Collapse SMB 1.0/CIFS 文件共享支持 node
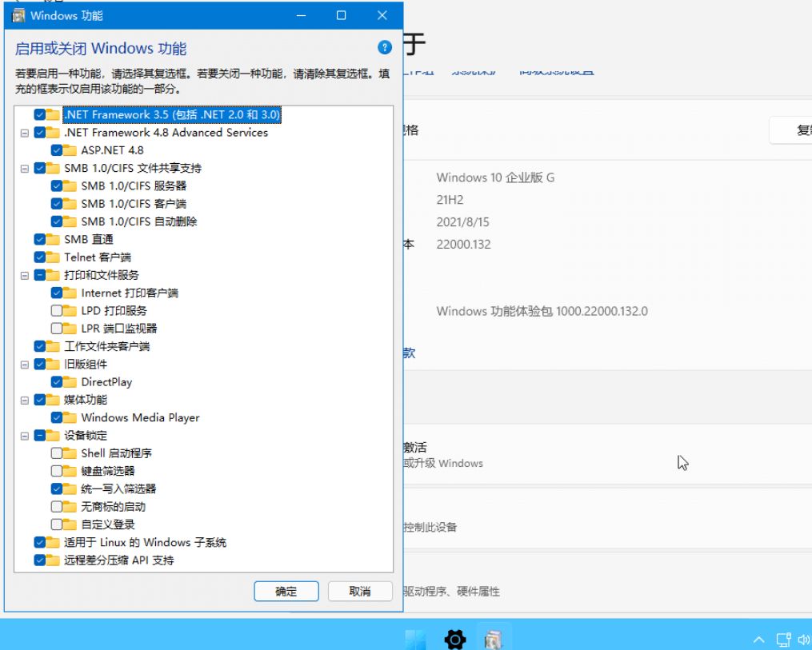The image size is (812, 650). pos(24,169)
